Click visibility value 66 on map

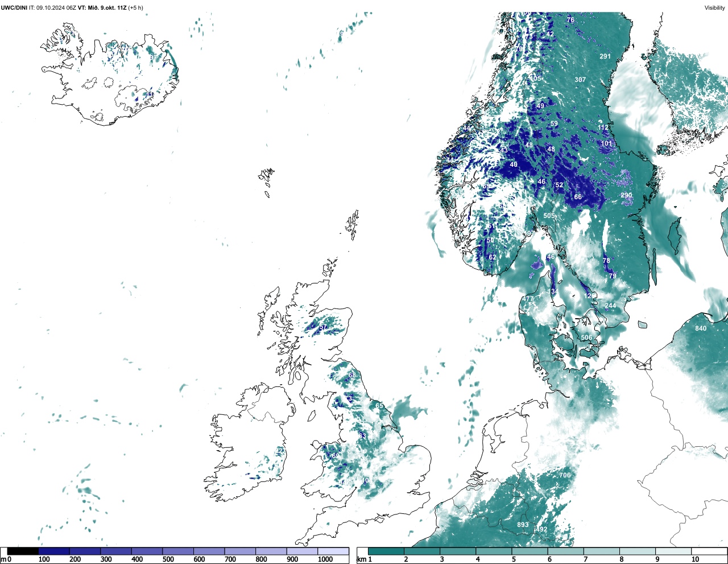tap(578, 197)
